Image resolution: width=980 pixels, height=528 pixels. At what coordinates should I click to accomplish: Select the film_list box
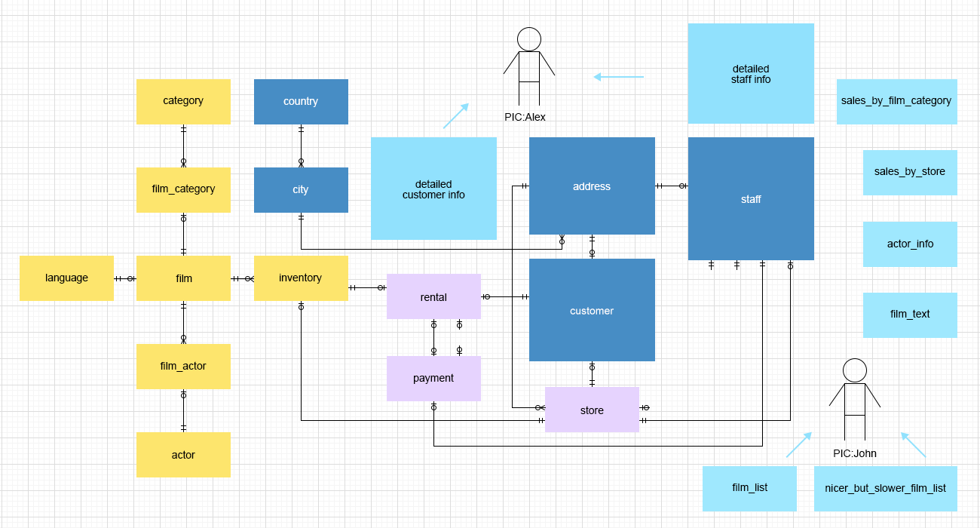pyautogui.click(x=749, y=488)
